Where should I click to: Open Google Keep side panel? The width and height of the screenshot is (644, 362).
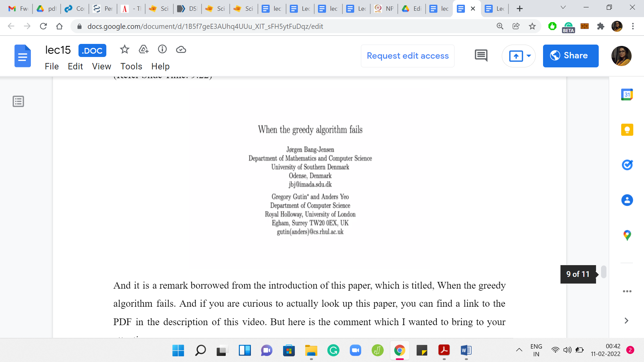pos(627,130)
